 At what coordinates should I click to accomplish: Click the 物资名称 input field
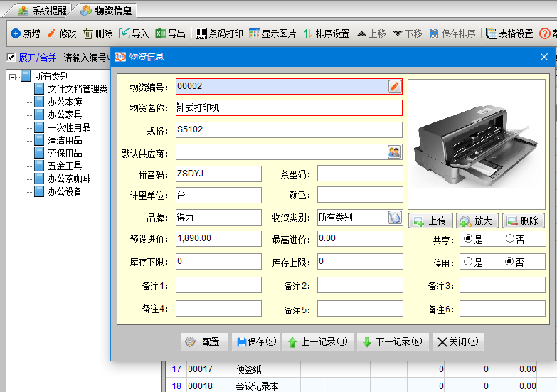coord(289,107)
